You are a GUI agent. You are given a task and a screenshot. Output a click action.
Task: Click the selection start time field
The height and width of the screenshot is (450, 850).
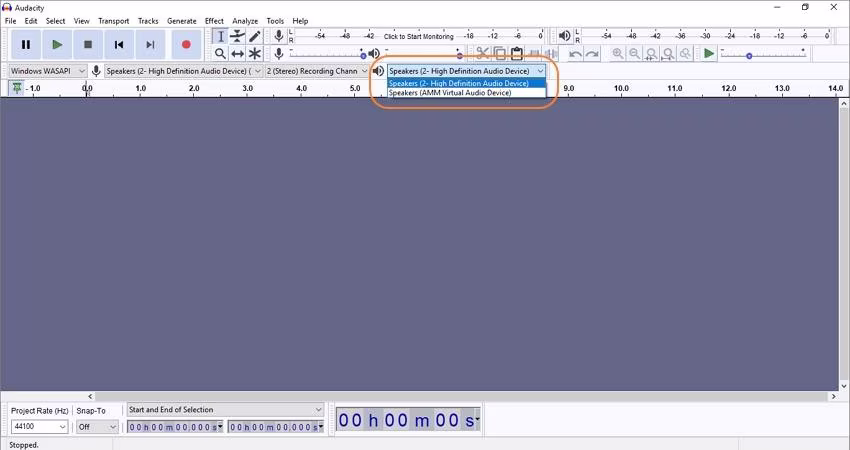[x=175, y=427]
